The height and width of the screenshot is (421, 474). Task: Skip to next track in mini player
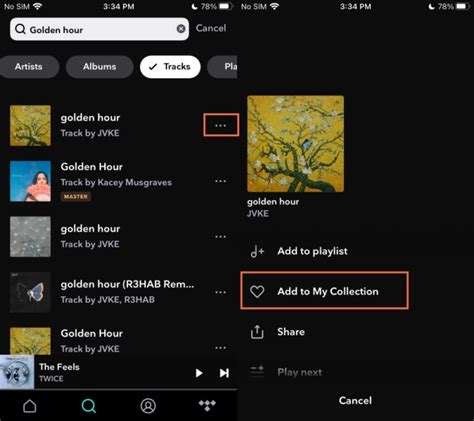coord(224,373)
